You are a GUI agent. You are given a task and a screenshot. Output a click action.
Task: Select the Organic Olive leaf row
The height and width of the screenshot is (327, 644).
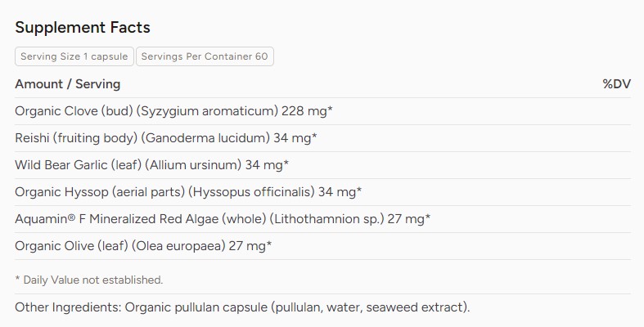click(x=323, y=246)
